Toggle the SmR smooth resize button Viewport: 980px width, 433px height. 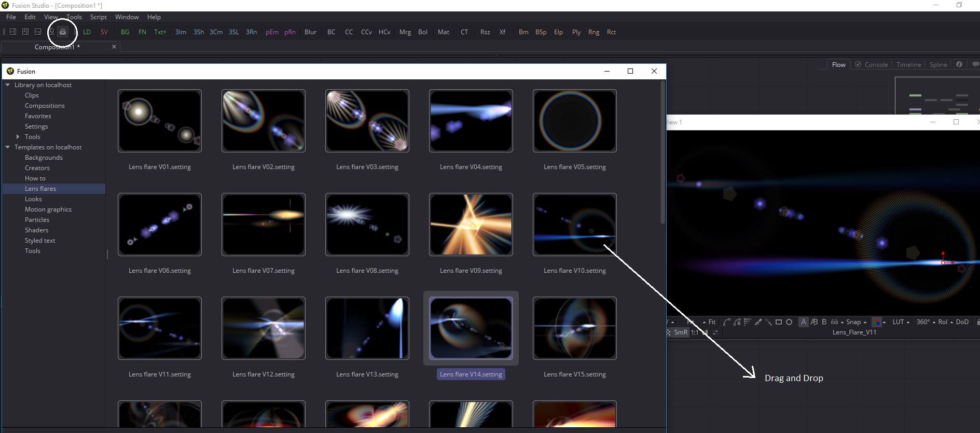[681, 332]
